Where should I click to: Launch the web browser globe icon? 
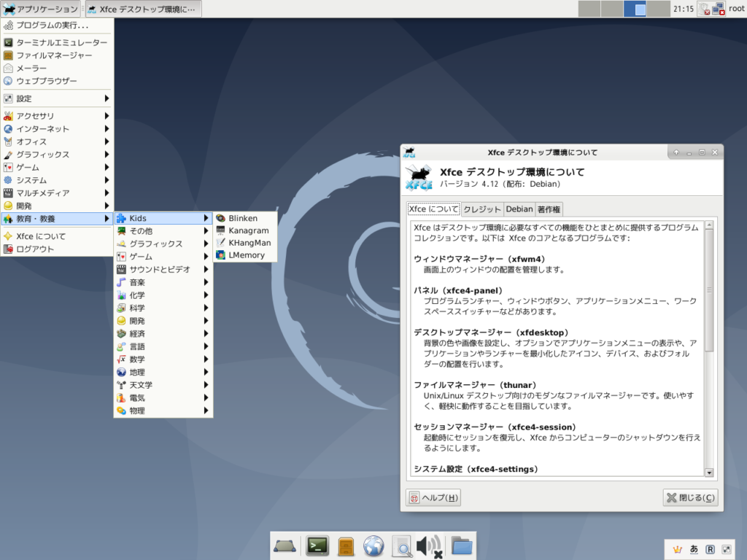[373, 545]
